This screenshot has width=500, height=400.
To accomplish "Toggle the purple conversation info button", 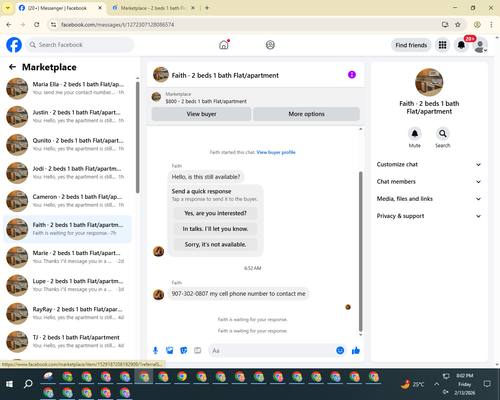I will tap(352, 75).
